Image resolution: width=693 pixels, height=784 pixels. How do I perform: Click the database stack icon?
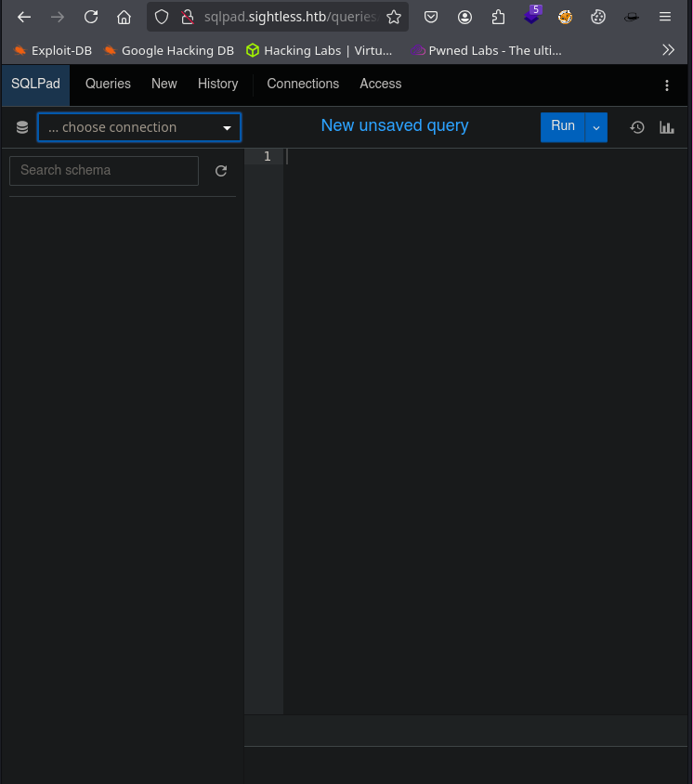(x=22, y=127)
